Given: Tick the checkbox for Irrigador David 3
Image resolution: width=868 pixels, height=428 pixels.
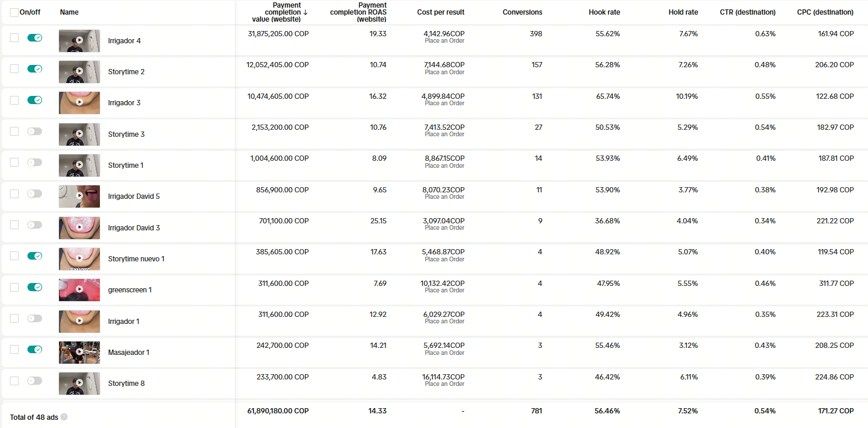Looking at the screenshot, I should [x=14, y=225].
